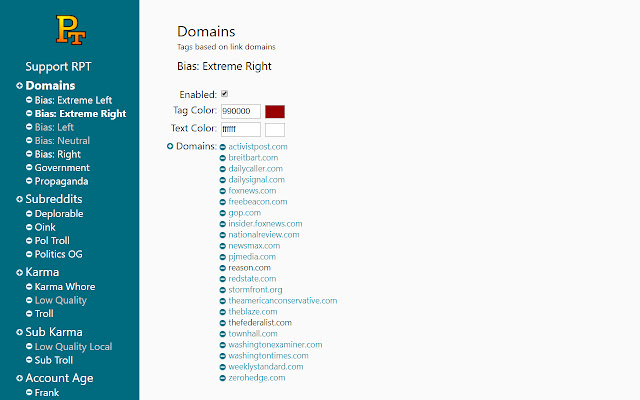
Task: Click the plus icon beside Subreddits
Action: (x=19, y=199)
